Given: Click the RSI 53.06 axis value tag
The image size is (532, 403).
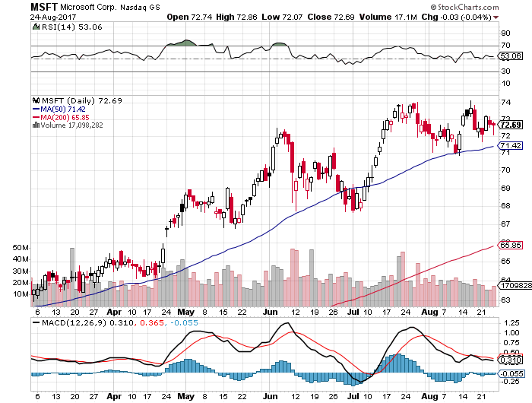Looking at the screenshot, I should point(511,56).
